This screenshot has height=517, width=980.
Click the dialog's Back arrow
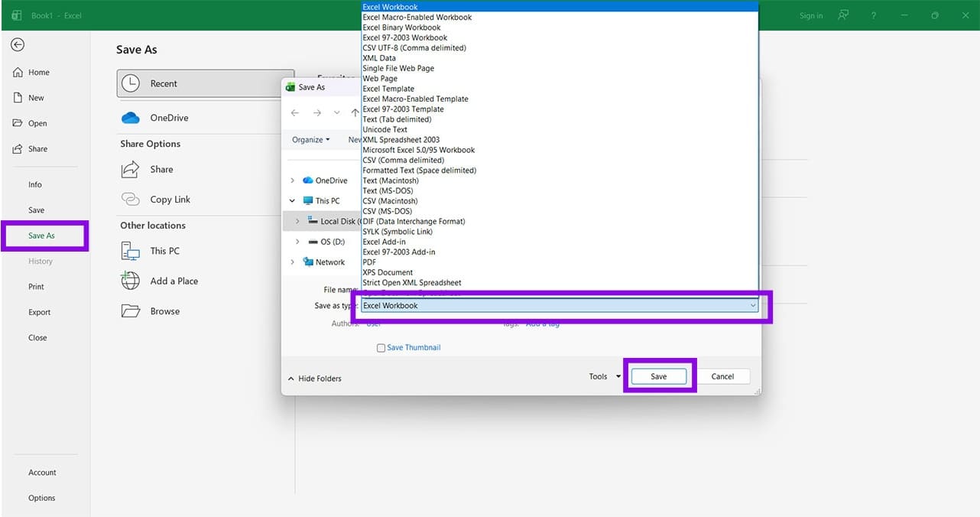pyautogui.click(x=295, y=113)
